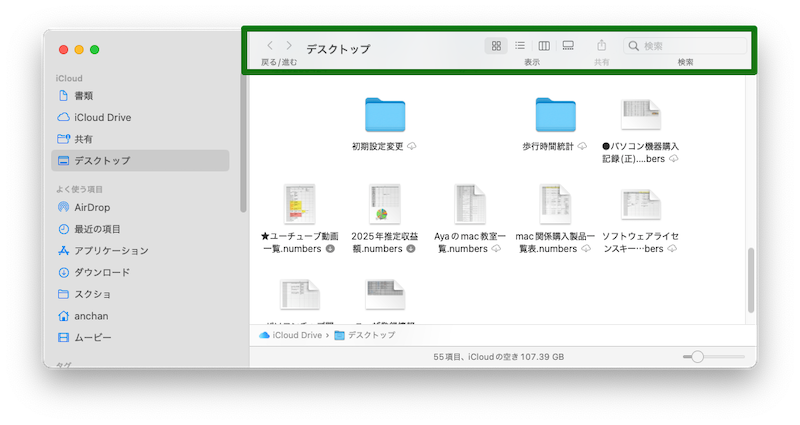The width and height of the screenshot is (800, 425).
Task: Switch to column view
Action: [x=544, y=46]
